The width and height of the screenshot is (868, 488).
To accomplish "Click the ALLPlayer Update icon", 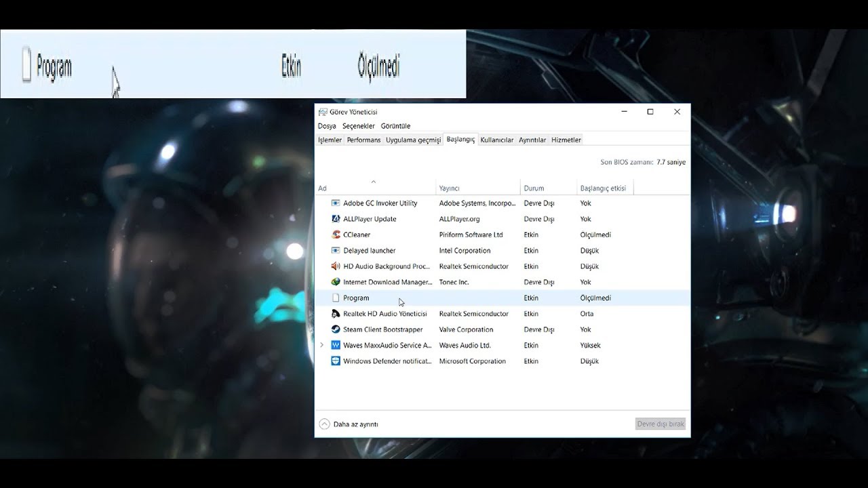I will click(x=335, y=219).
